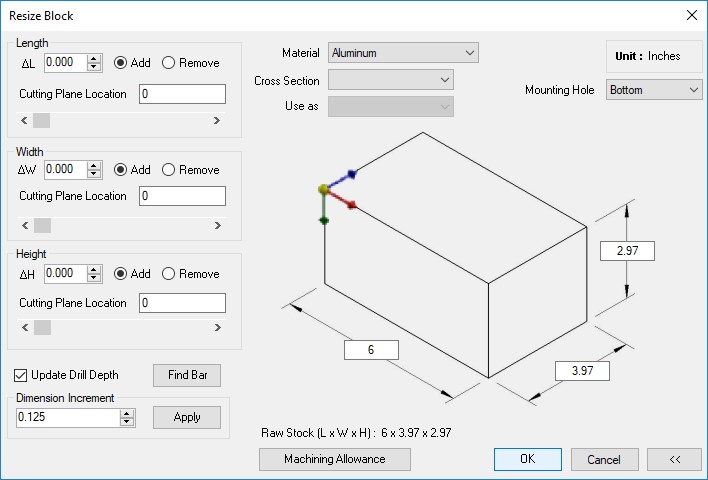Screen dimensions: 708x480
Task: Confirm with the OK button
Action: point(528,459)
